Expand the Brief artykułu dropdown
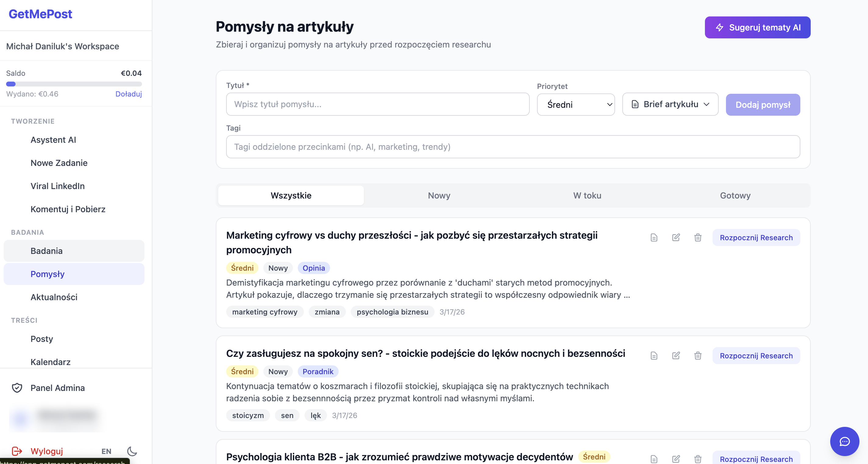 670,104
